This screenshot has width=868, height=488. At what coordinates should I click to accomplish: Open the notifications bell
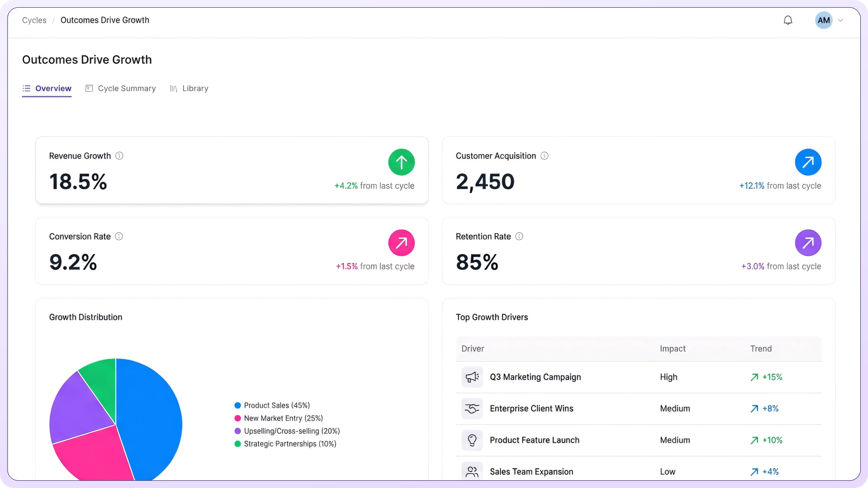click(788, 20)
